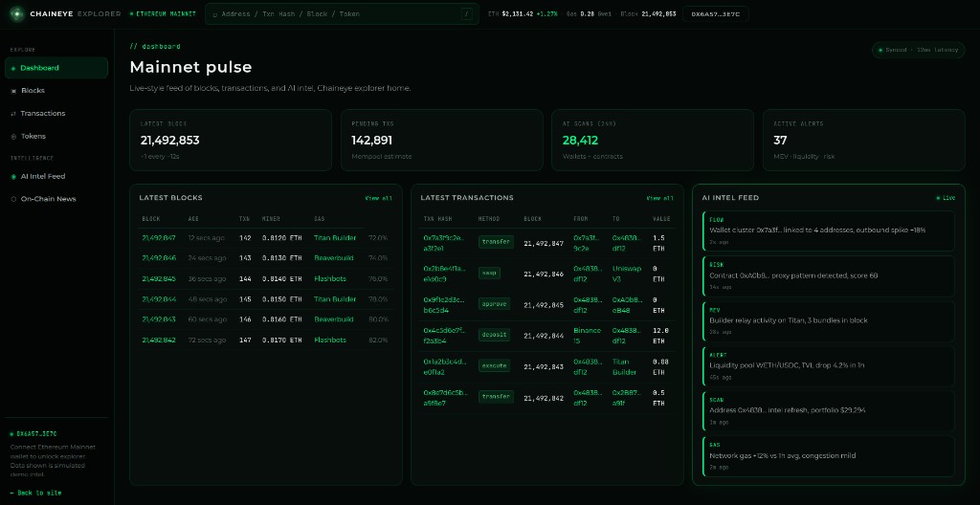Open block 21,492,845 in Latest Blocks table

(159, 278)
